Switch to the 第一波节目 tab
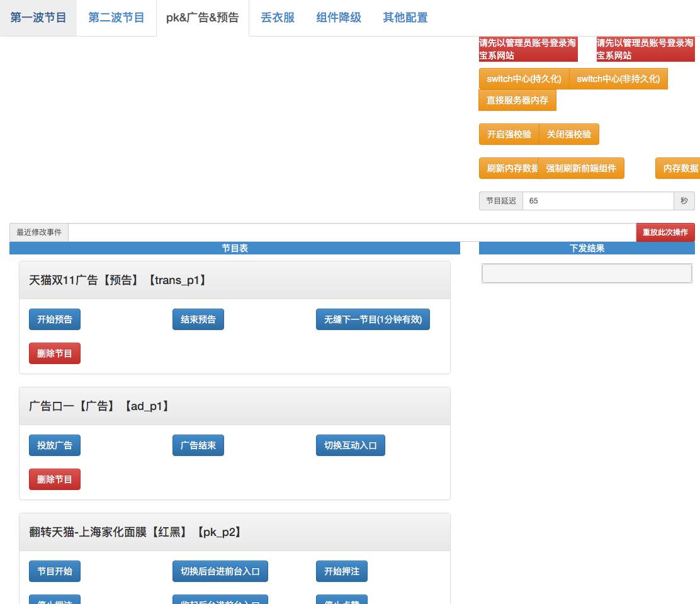Image resolution: width=700 pixels, height=604 pixels. [38, 18]
